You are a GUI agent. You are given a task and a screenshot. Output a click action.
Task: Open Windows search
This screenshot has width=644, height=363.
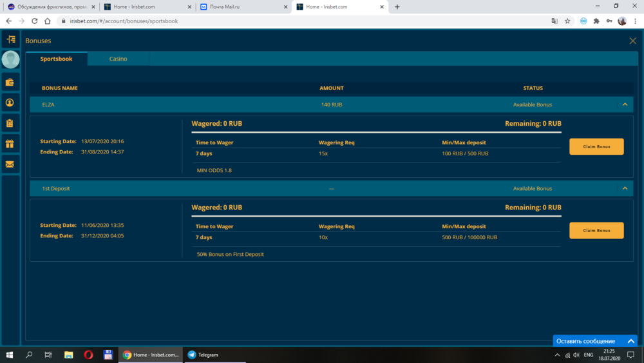pyautogui.click(x=29, y=355)
